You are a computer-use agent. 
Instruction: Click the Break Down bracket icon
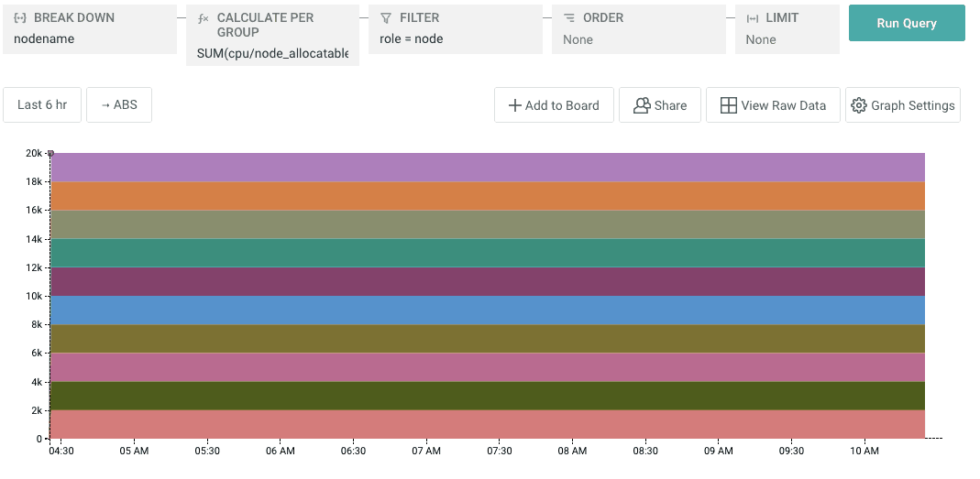[20, 18]
